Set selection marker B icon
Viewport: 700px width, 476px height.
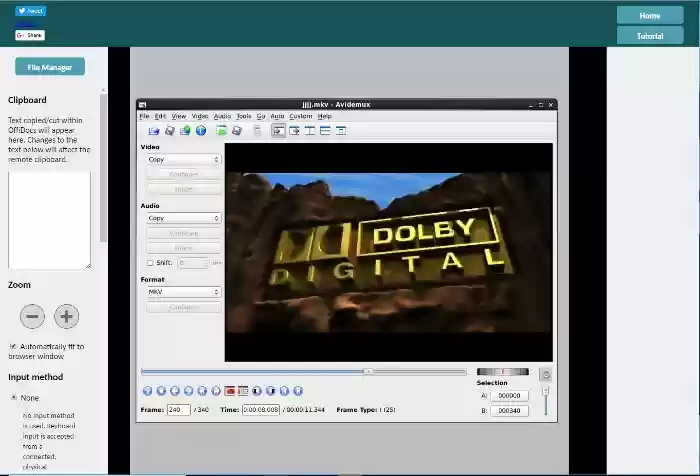243,391
